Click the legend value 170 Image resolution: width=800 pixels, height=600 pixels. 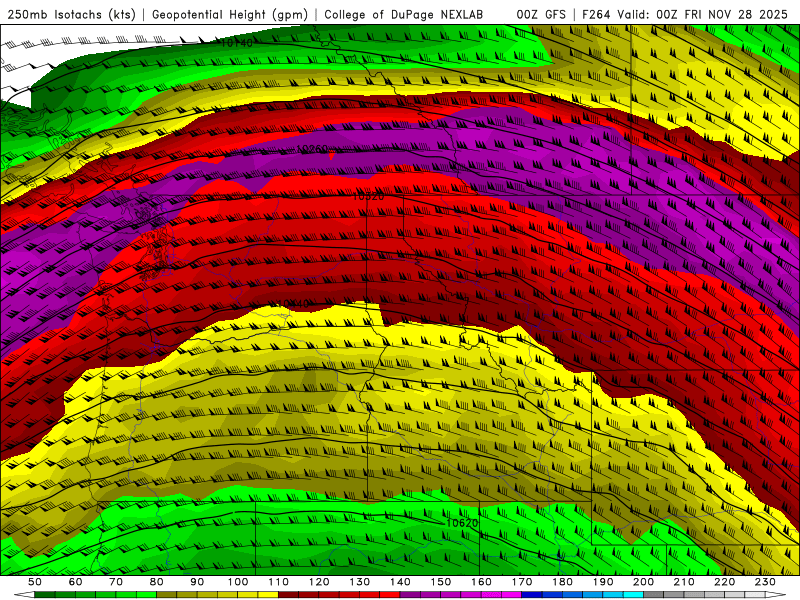522,582
